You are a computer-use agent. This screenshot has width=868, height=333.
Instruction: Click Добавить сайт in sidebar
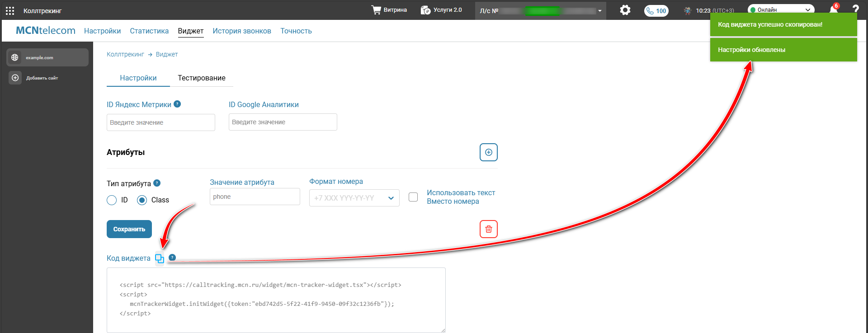pos(42,78)
